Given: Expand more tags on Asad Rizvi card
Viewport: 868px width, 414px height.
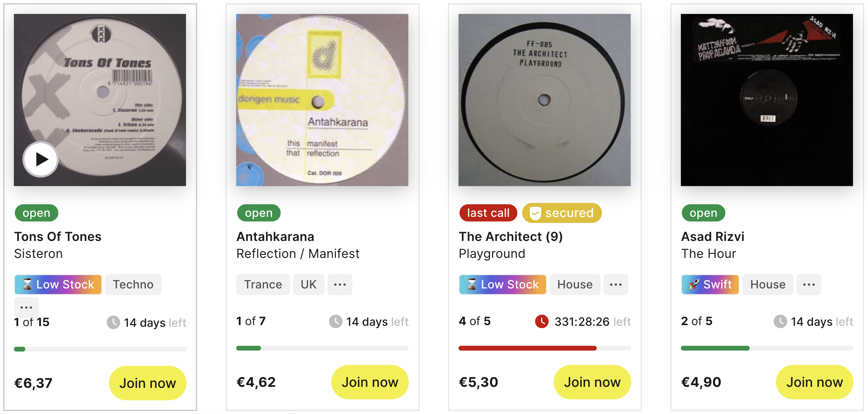Looking at the screenshot, I should click(809, 284).
